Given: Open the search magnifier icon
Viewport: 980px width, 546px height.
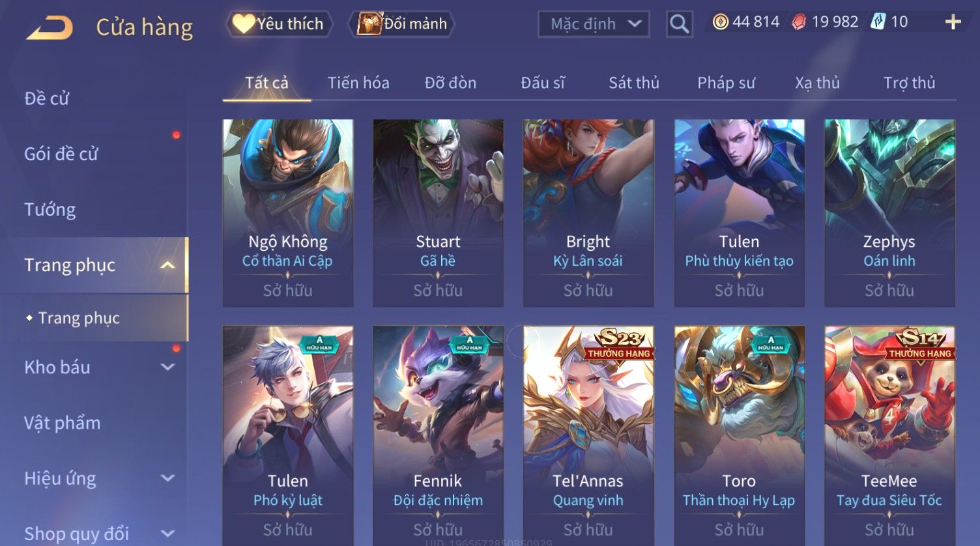Looking at the screenshot, I should point(679,24).
